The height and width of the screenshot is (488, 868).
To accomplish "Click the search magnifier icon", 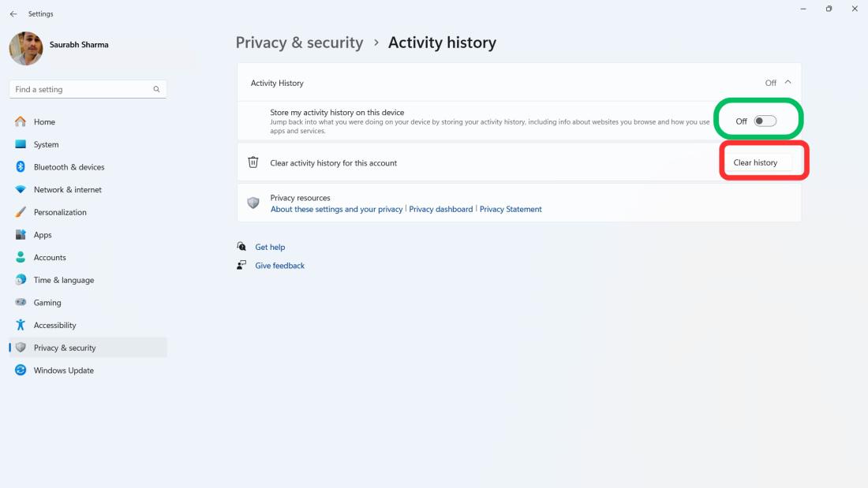I will coord(156,90).
